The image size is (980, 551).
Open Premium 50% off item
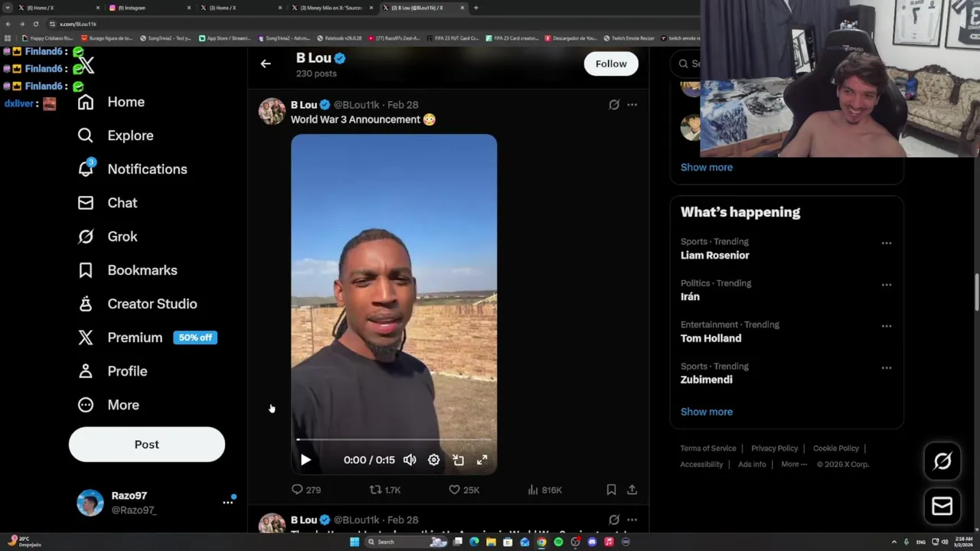point(147,337)
